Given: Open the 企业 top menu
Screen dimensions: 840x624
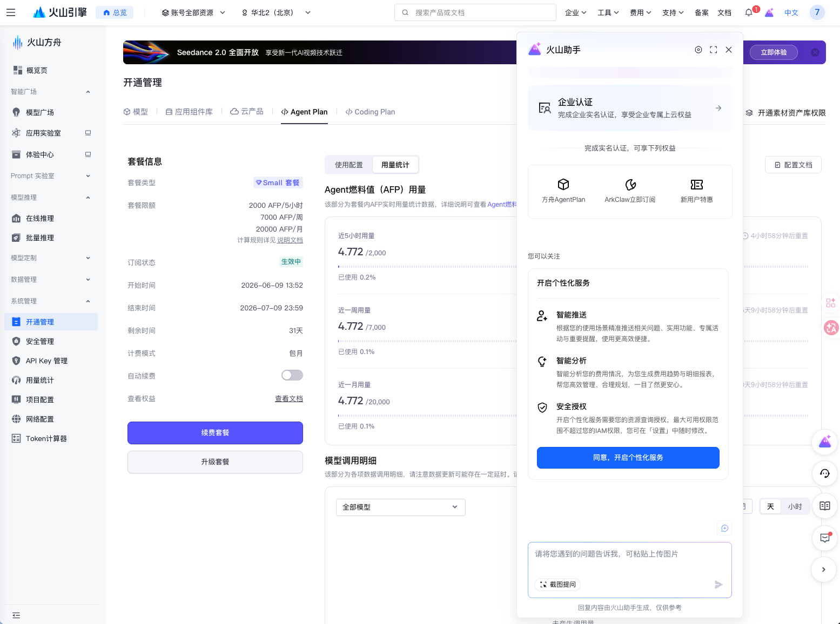Looking at the screenshot, I should pos(576,12).
